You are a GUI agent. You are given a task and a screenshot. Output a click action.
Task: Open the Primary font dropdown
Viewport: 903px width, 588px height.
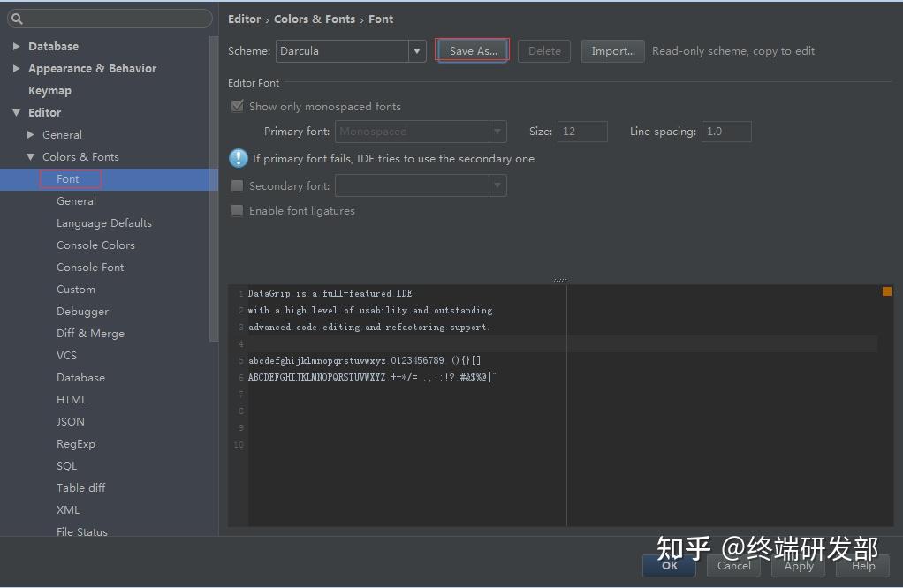pyautogui.click(x=497, y=131)
